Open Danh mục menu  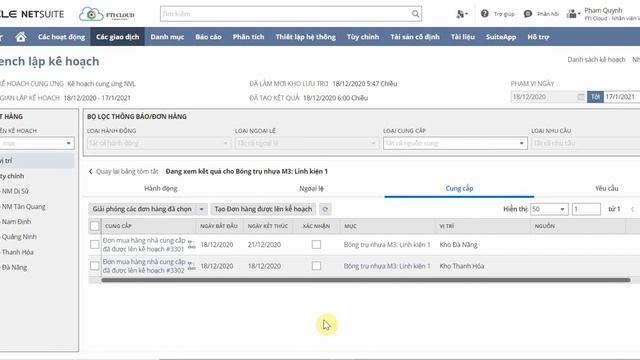pos(167,37)
